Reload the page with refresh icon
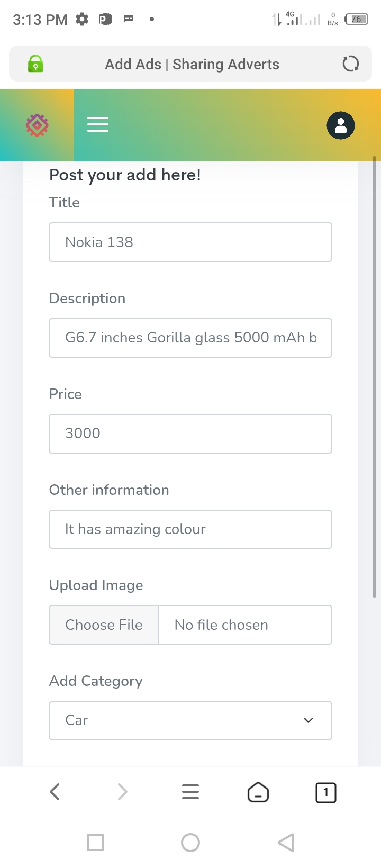 [350, 64]
